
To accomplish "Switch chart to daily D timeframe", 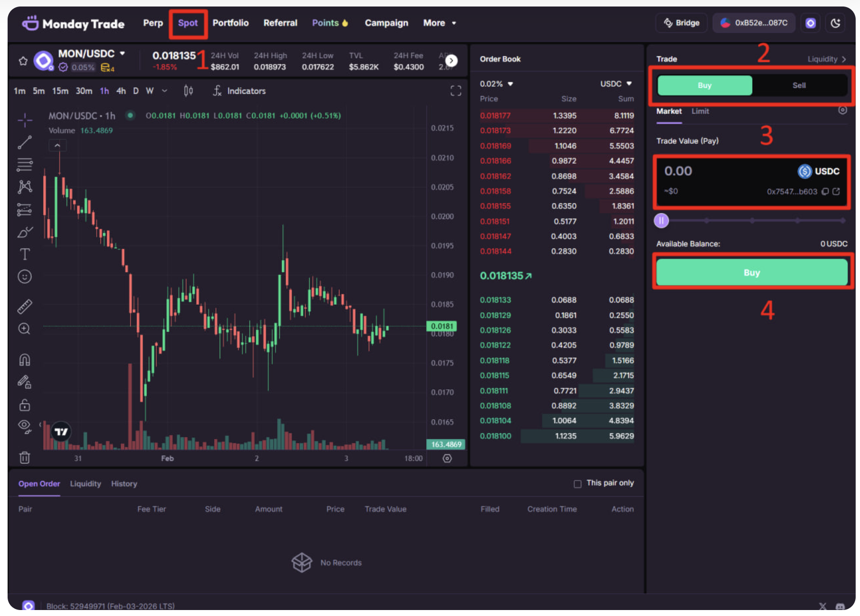I will [136, 91].
